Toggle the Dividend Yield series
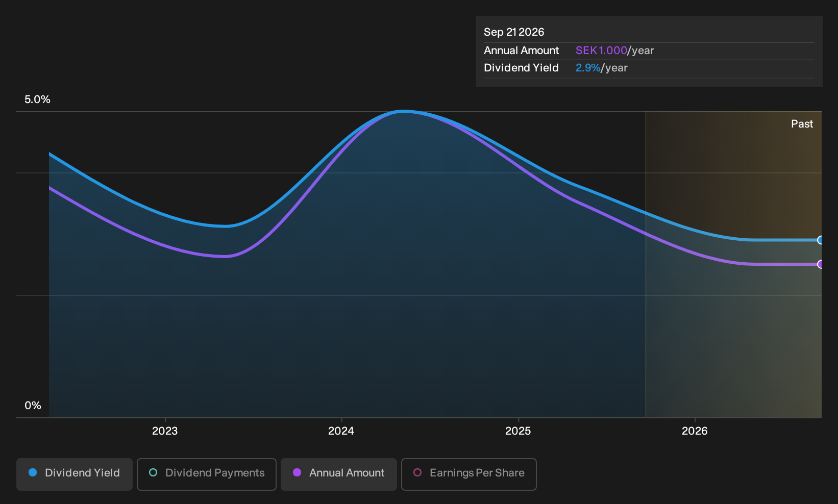Viewport: 838px width, 504px height. click(x=75, y=474)
